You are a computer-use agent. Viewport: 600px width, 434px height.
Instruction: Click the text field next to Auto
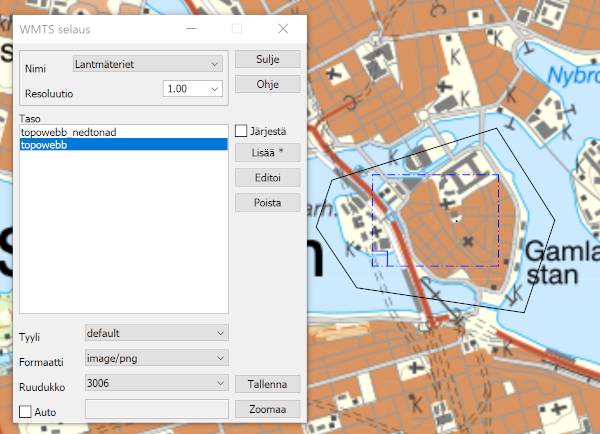(x=157, y=409)
